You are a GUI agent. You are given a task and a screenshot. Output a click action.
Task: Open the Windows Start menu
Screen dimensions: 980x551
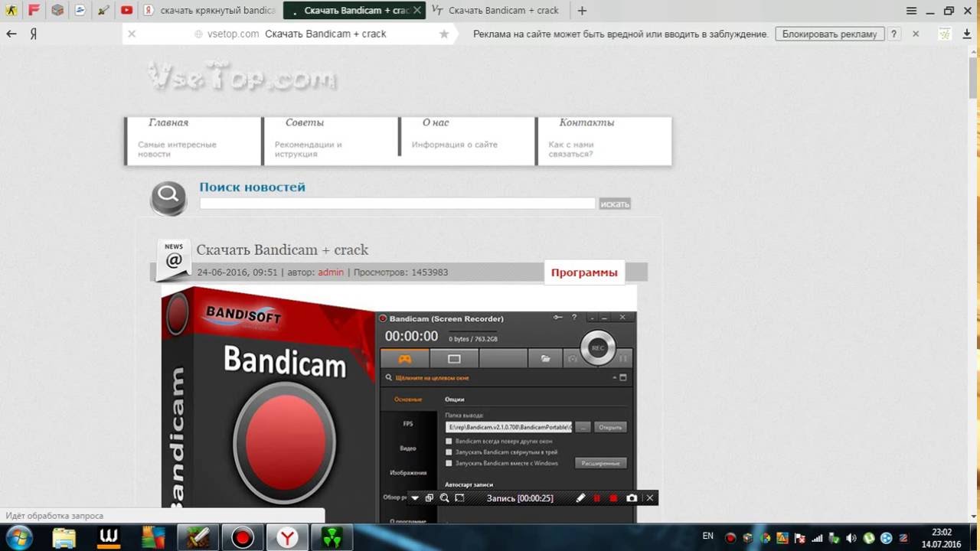[18, 537]
